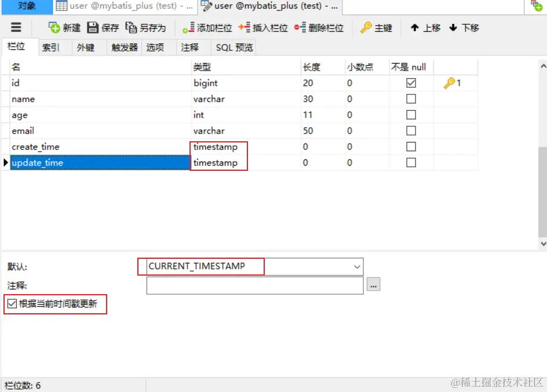Viewport: 547px width, 392px height.
Task: Click the row indicator arrow beside update_time
Action: tap(6, 162)
